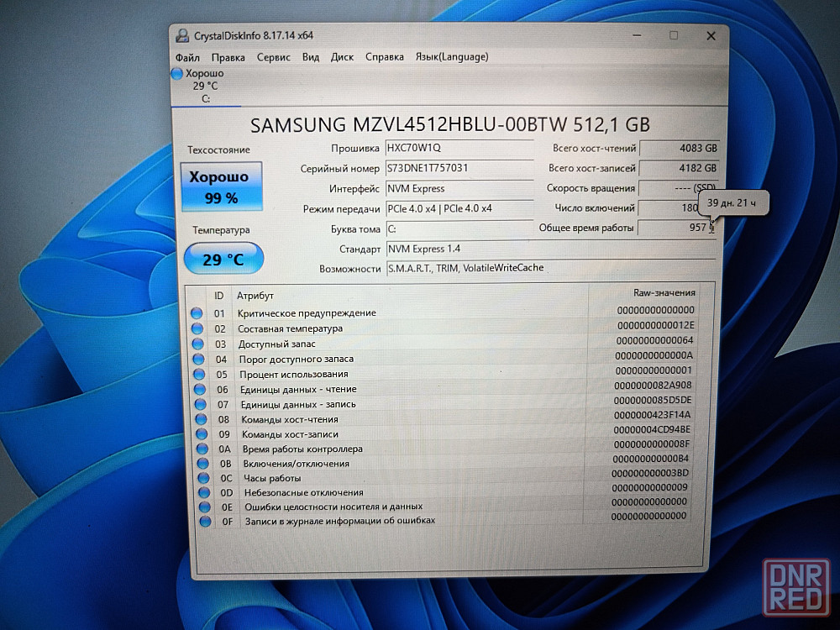Select the C: drive status icon
Viewport: 840px width, 630px height.
[x=176, y=74]
